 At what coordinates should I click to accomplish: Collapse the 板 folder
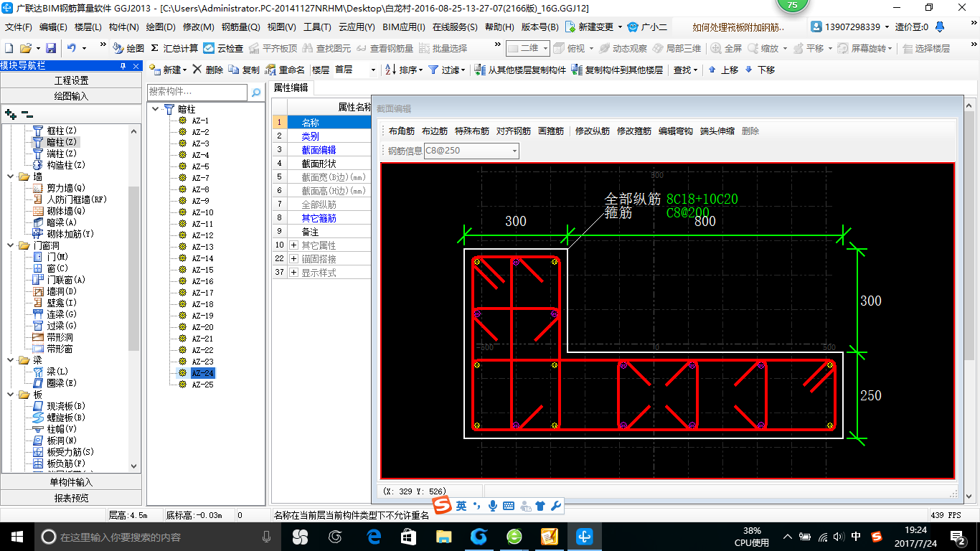[x=10, y=395]
